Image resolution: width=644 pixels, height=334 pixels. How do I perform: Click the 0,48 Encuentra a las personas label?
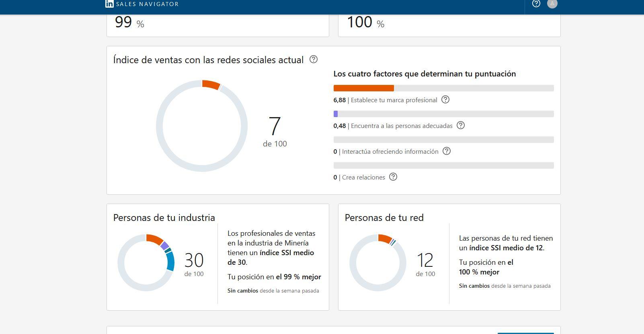click(393, 126)
